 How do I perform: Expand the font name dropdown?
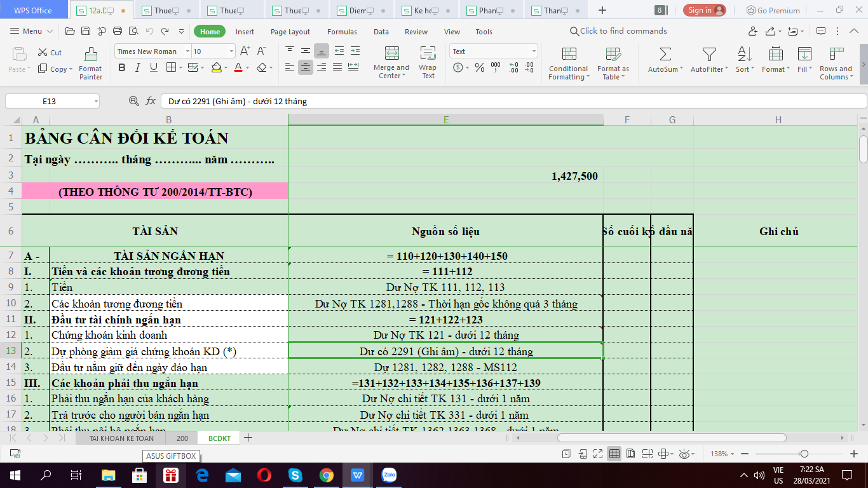click(x=187, y=51)
